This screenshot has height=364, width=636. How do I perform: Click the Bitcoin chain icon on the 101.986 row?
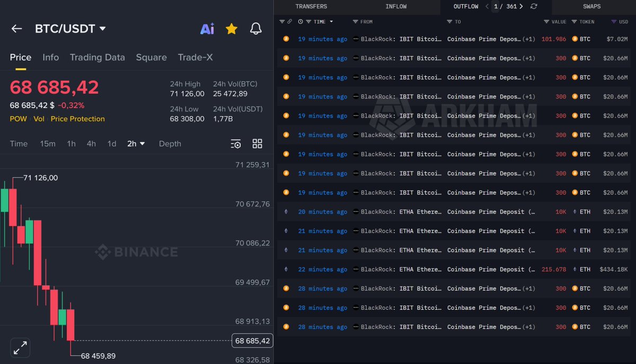286,39
